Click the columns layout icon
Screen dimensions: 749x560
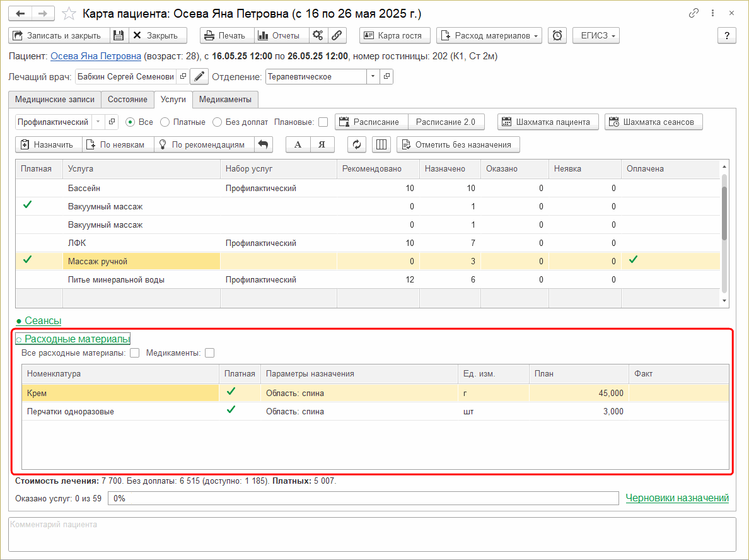tap(381, 144)
